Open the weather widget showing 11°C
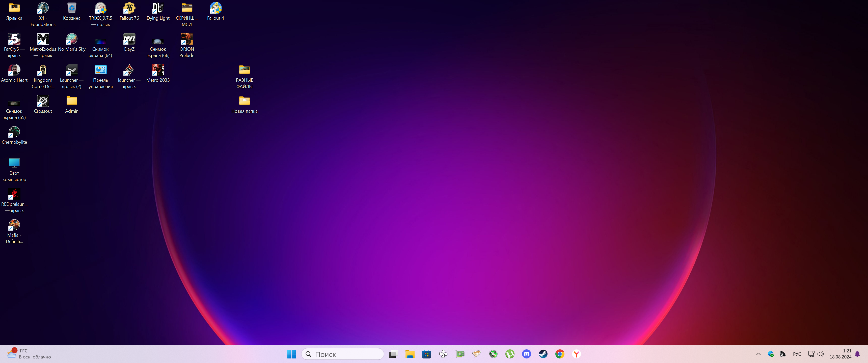Image resolution: width=868 pixels, height=363 pixels. 29,354
